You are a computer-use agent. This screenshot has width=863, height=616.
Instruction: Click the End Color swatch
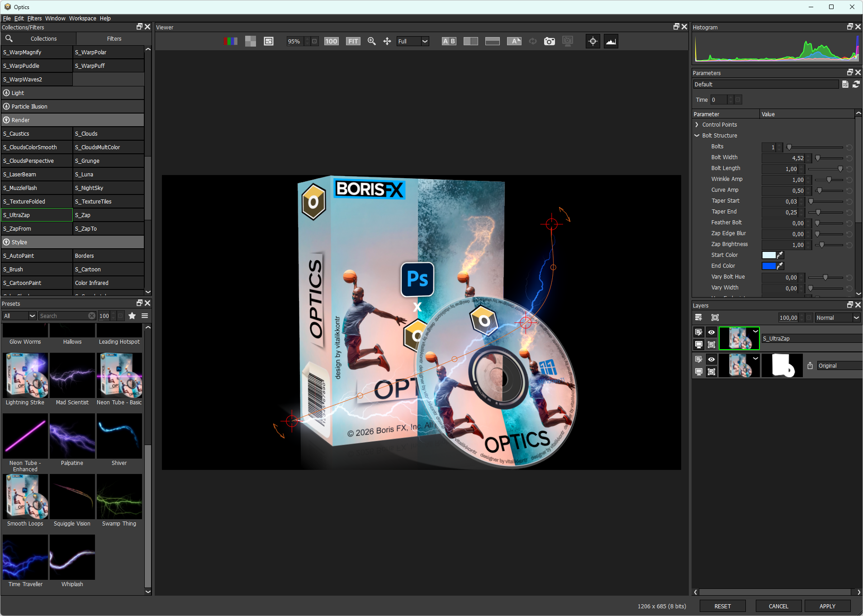coord(769,266)
